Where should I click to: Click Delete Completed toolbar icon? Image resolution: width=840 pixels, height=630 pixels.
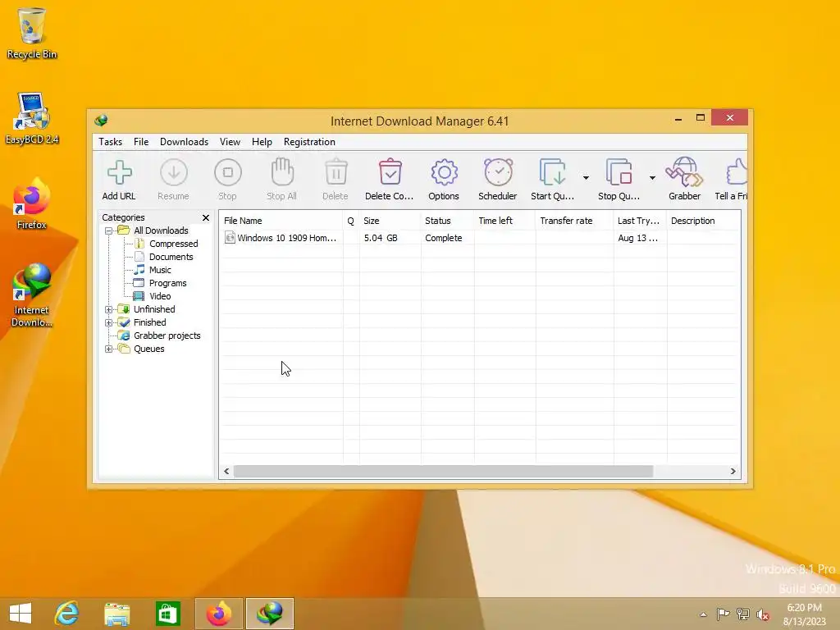(390, 172)
